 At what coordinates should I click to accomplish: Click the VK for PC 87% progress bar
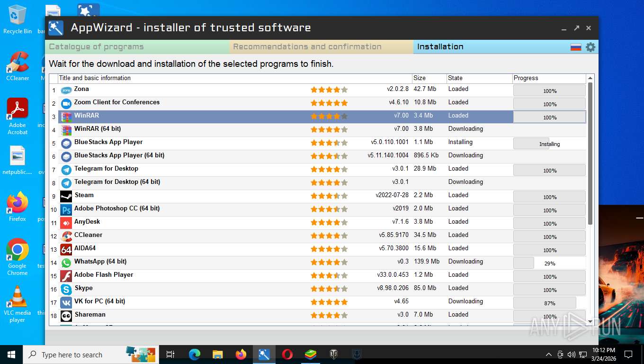[x=549, y=303]
